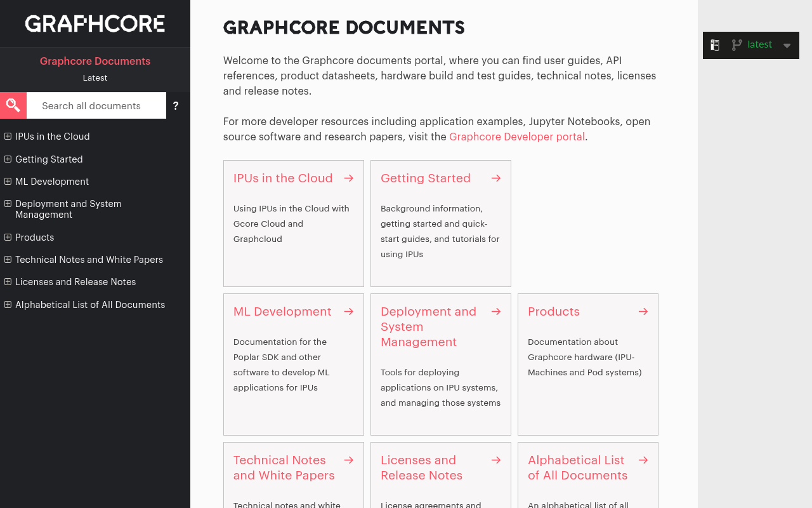Open the Products card title
Image resolution: width=812 pixels, height=508 pixels.
pos(554,312)
